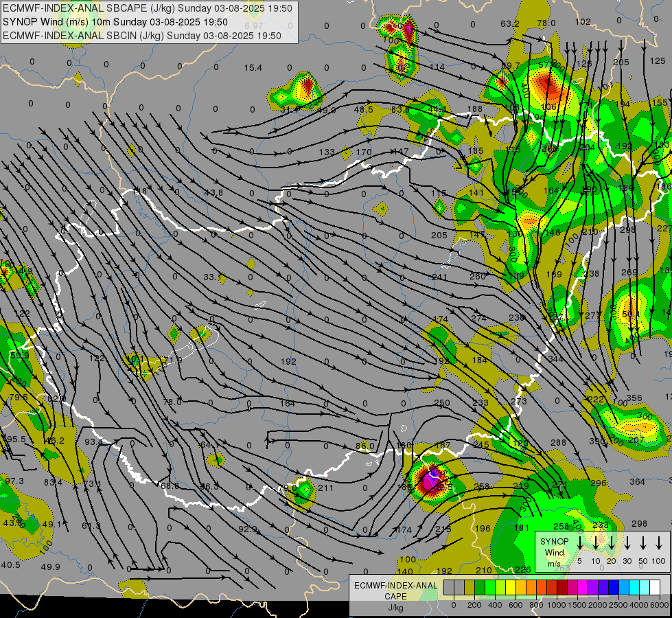Select the bright magenta CAPE legend swatch
The width and height of the screenshot is (672, 618).
[583, 588]
